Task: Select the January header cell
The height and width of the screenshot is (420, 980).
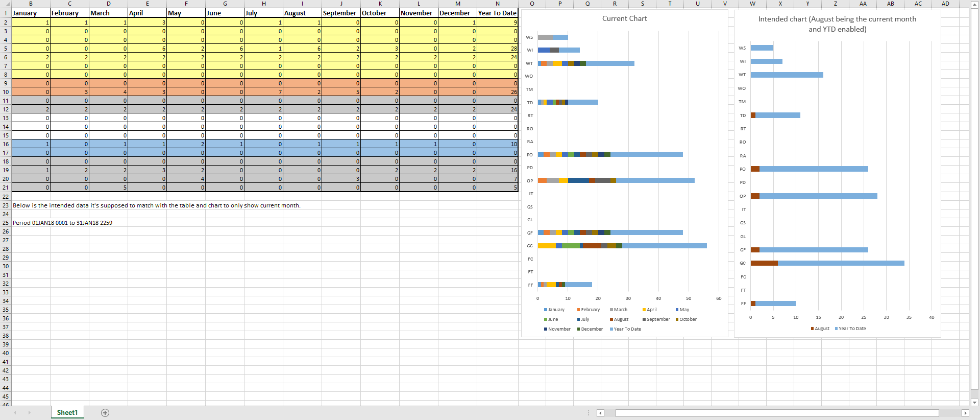Action: pyautogui.click(x=31, y=13)
